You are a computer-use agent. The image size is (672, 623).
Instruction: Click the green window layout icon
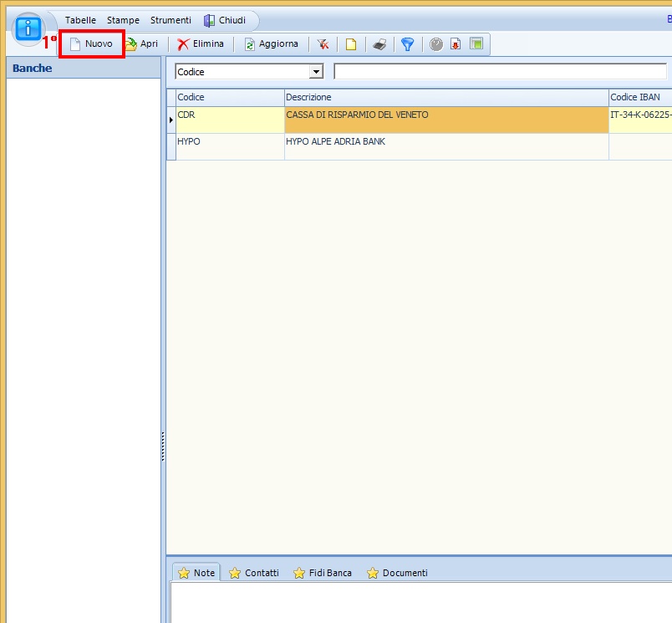click(476, 44)
